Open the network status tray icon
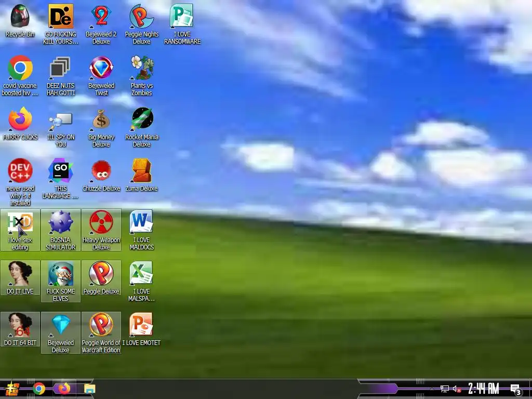This screenshot has width=532, height=399. click(445, 389)
